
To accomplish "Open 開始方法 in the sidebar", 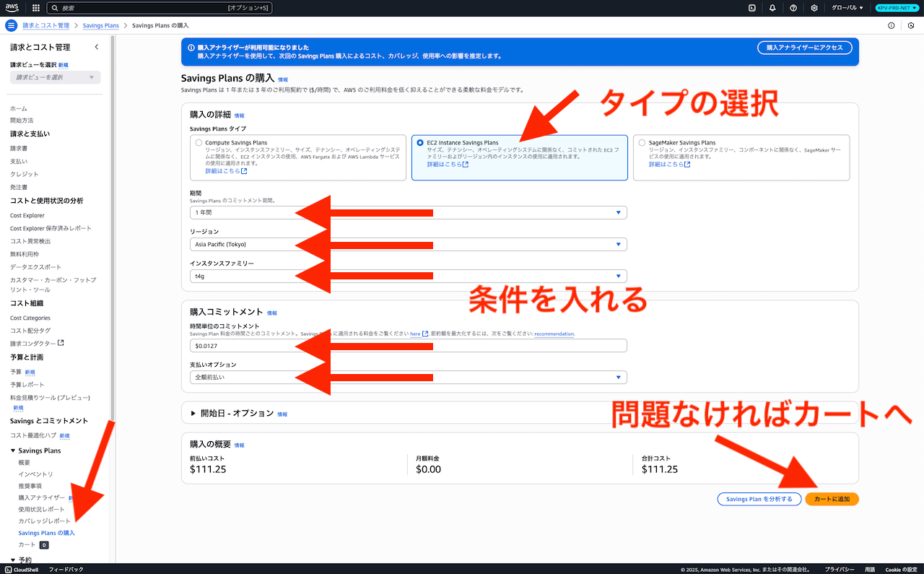I will (22, 120).
